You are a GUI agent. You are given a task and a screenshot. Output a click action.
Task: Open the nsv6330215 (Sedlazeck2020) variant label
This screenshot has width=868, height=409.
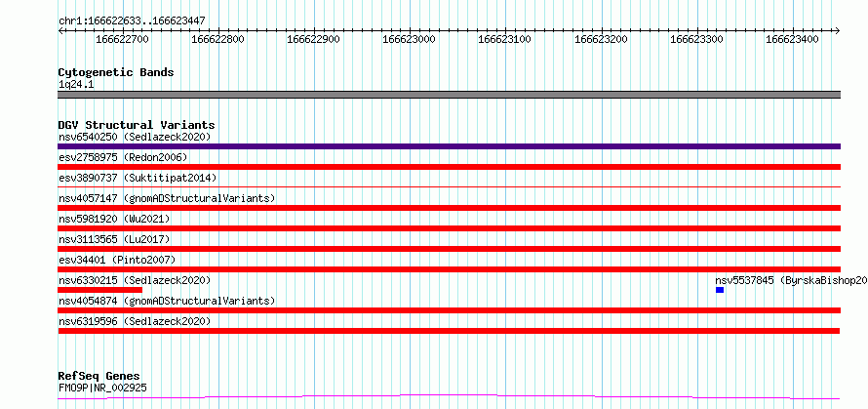tap(135, 280)
